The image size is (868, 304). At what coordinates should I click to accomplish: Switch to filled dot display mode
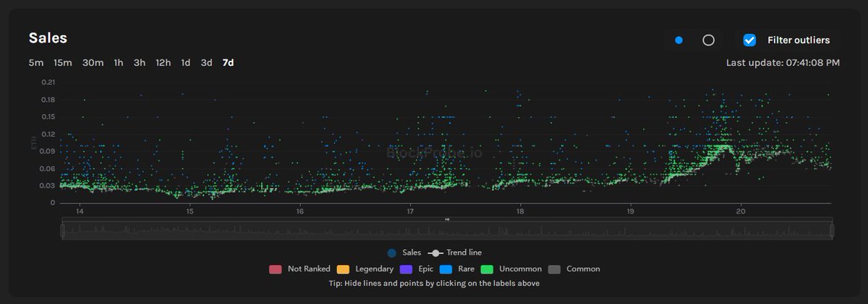click(x=678, y=40)
